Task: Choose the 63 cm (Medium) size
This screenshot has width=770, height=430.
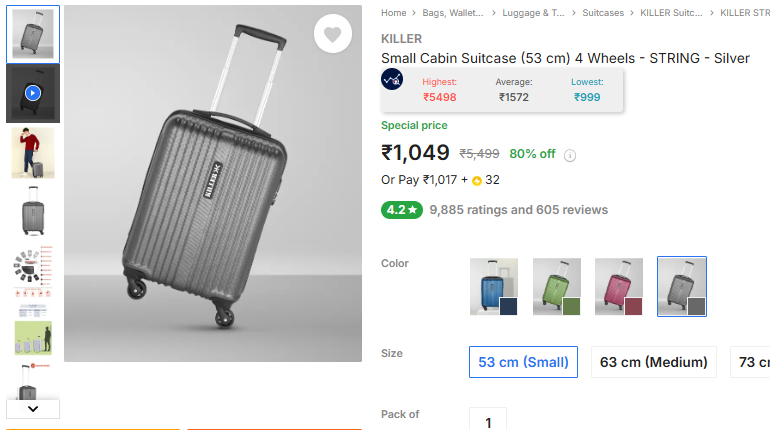Action: click(654, 362)
